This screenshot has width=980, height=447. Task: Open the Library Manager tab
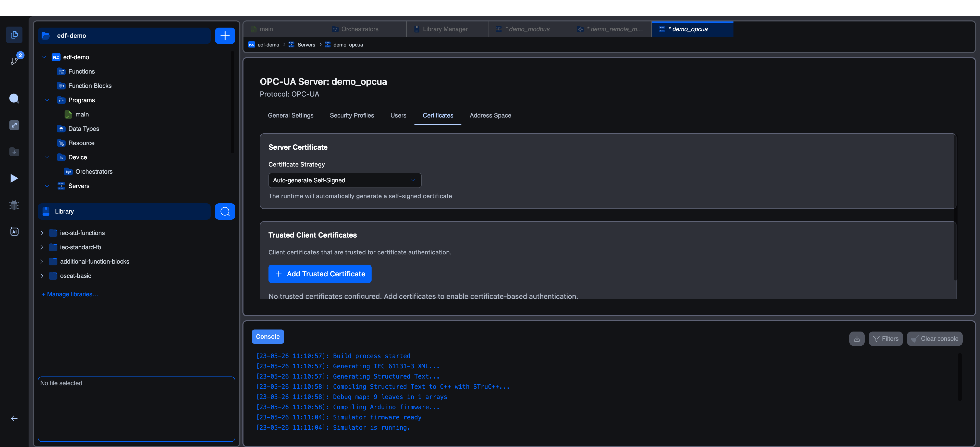(x=447, y=29)
